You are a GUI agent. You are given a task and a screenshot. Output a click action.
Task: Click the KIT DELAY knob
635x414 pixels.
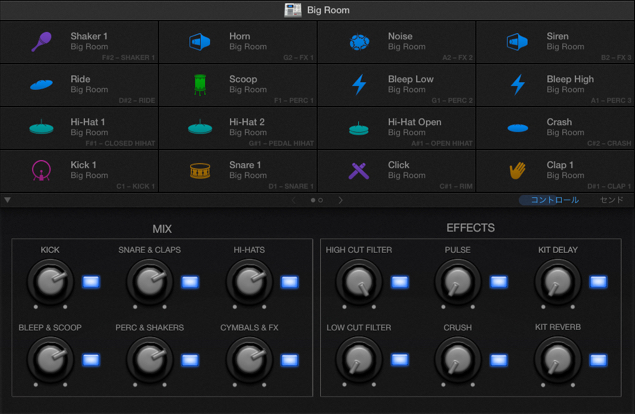coord(558,282)
